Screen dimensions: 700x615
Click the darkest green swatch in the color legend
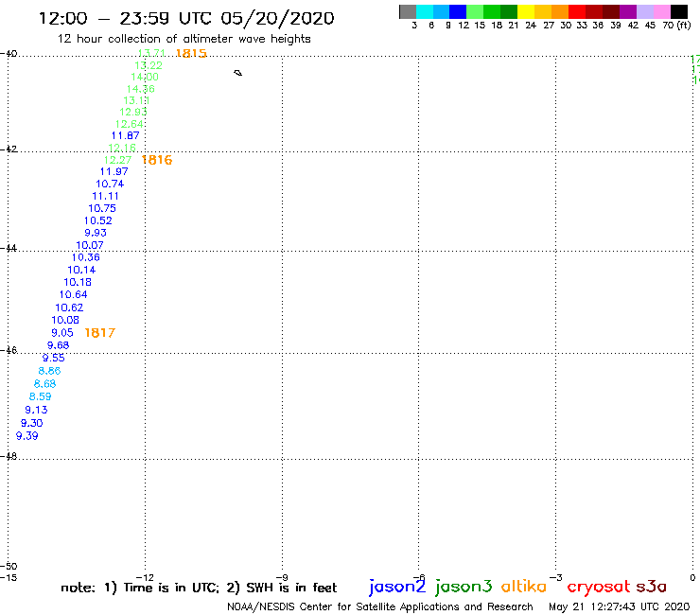click(509, 11)
